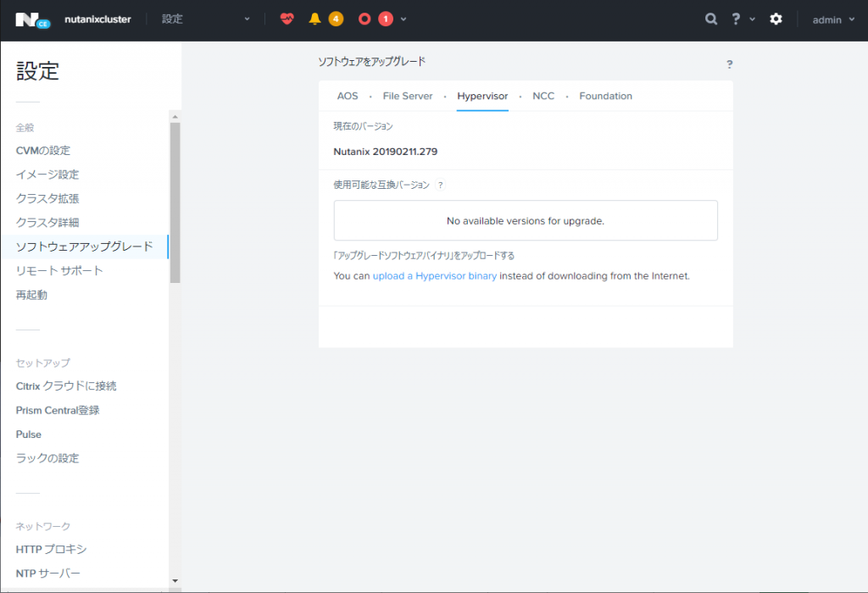The image size is (868, 593).
Task: Open NTP サーバー in the sidebar
Action: 48,573
